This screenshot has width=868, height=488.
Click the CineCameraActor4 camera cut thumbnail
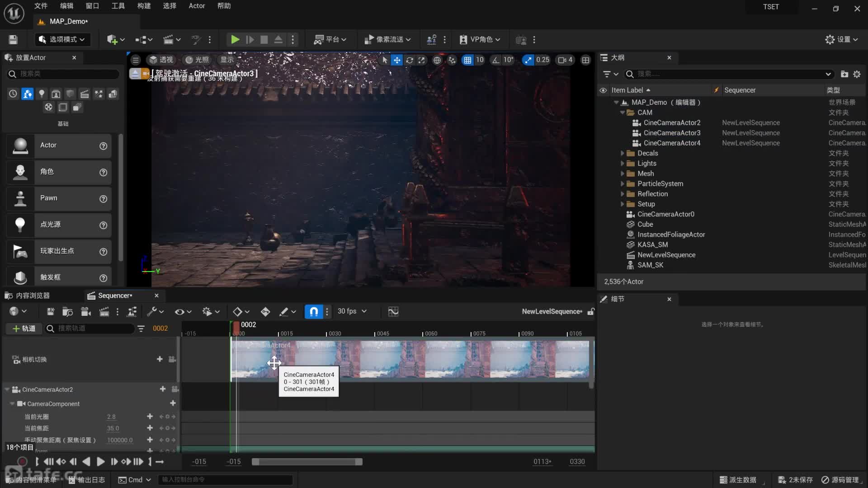410,360
